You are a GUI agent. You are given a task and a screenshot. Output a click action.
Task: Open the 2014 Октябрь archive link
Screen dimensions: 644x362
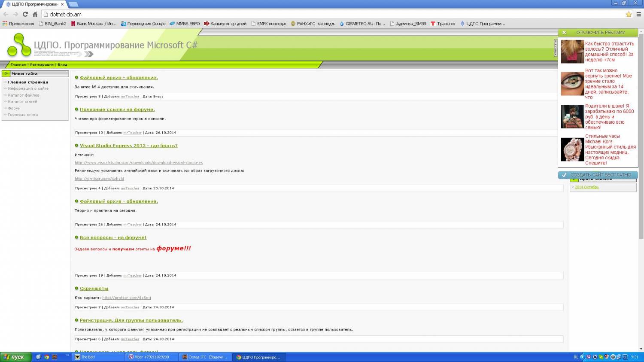click(x=587, y=187)
